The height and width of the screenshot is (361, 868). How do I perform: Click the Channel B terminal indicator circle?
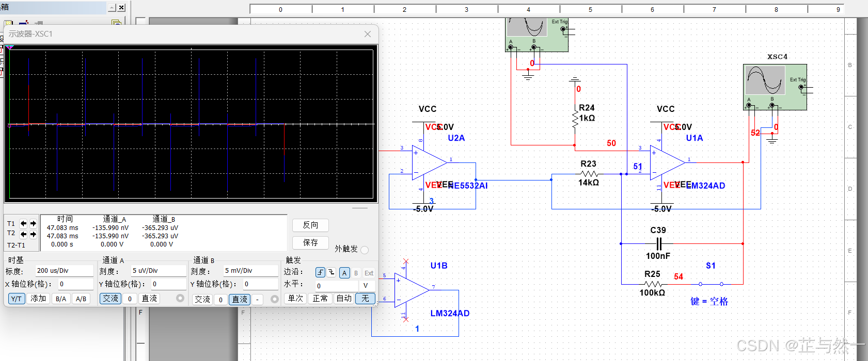tap(274, 299)
